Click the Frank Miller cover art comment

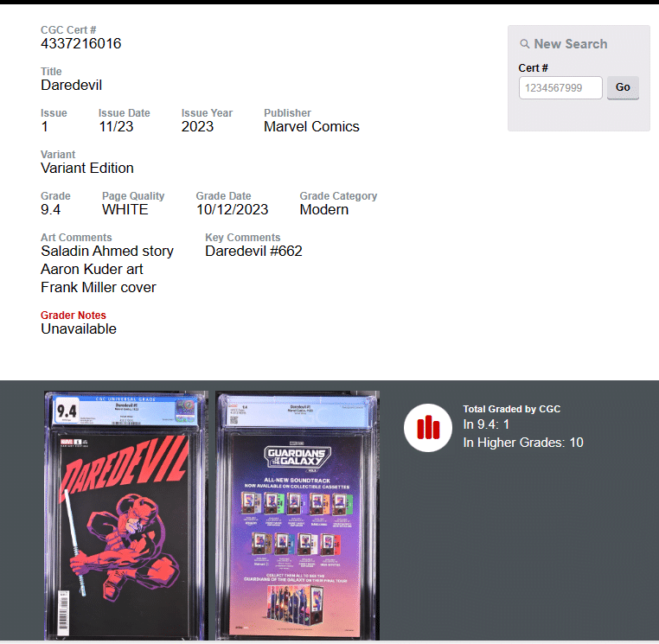pyautogui.click(x=98, y=287)
